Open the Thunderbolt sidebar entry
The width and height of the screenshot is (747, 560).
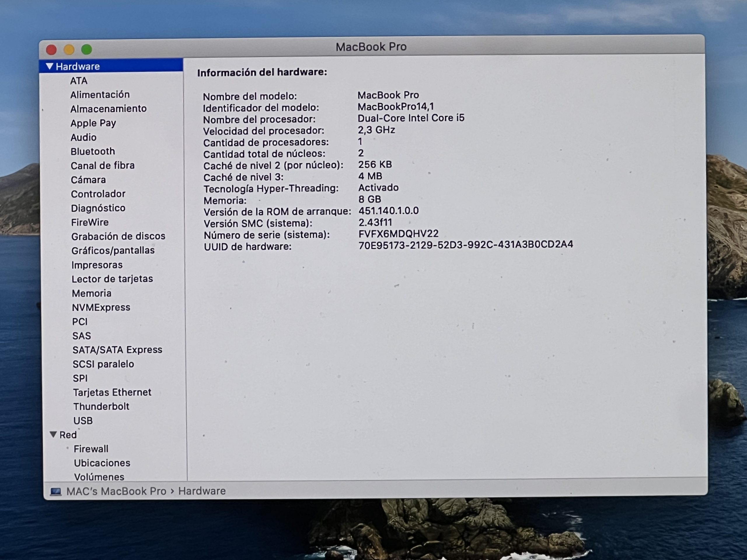point(101,406)
